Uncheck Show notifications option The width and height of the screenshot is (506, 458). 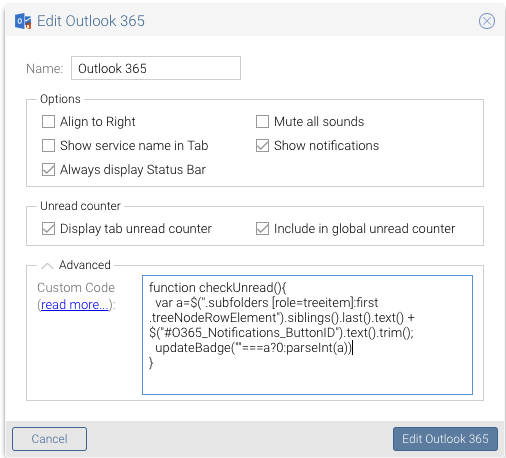click(x=262, y=146)
